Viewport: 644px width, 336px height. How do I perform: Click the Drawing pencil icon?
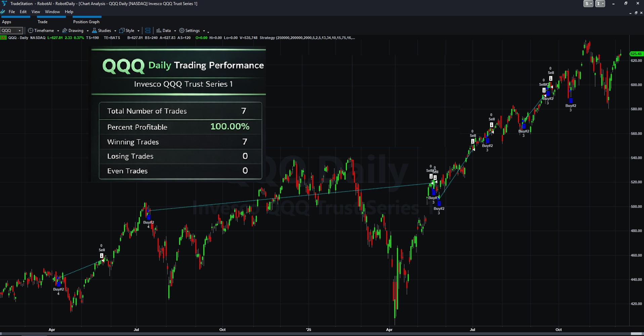tap(65, 31)
